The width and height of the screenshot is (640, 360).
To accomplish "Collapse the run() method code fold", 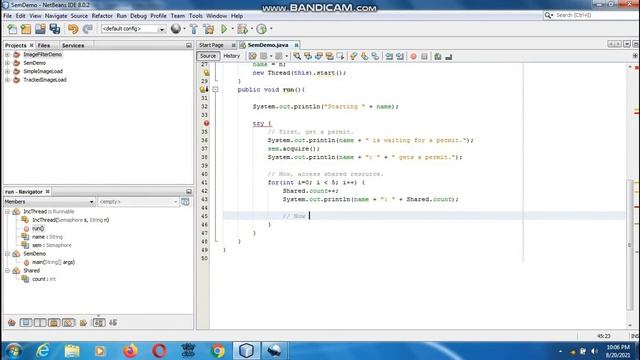I will [216, 89].
